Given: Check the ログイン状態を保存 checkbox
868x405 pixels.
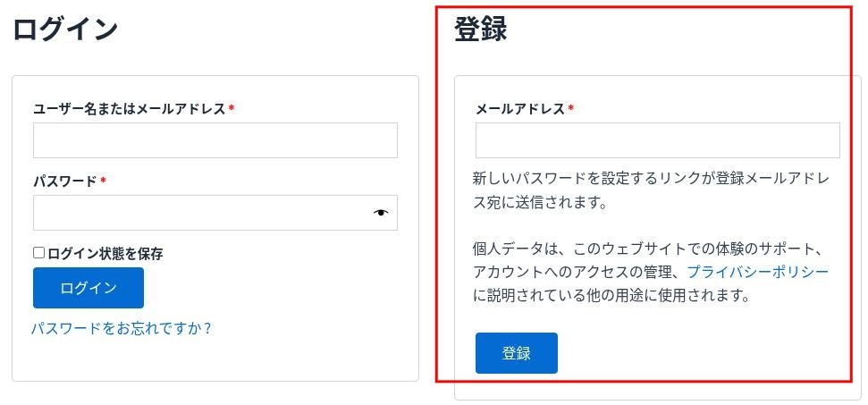Looking at the screenshot, I should tap(38, 253).
